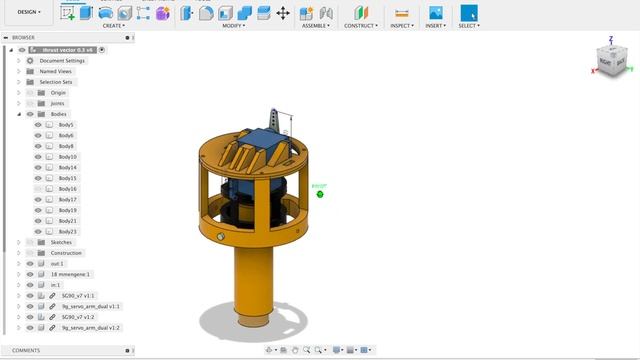This screenshot has height=360, width=640.
Task: Select the Move/Copy arrows tool
Action: pyautogui.click(x=283, y=13)
